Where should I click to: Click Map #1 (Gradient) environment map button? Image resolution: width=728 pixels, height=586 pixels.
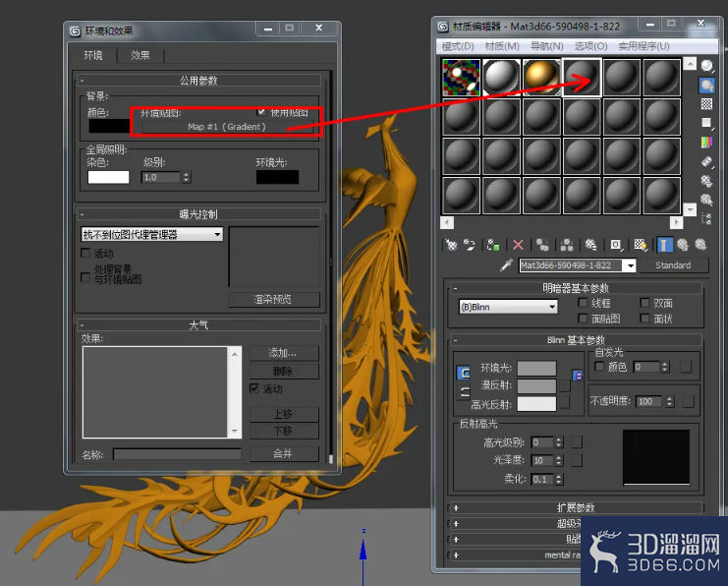coord(227,127)
